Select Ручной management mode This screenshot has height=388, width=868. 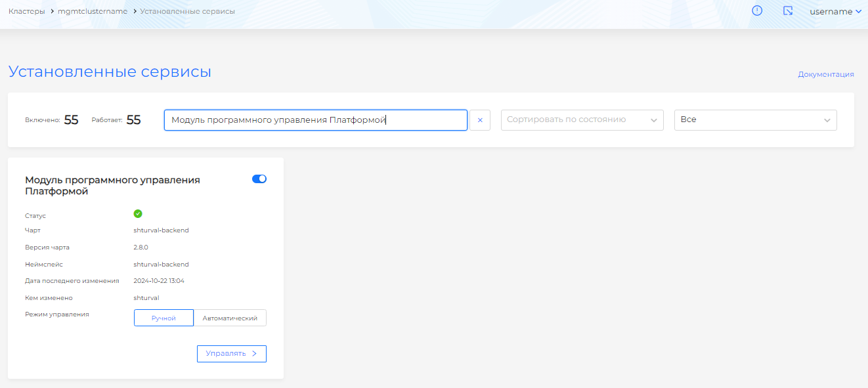(x=164, y=318)
